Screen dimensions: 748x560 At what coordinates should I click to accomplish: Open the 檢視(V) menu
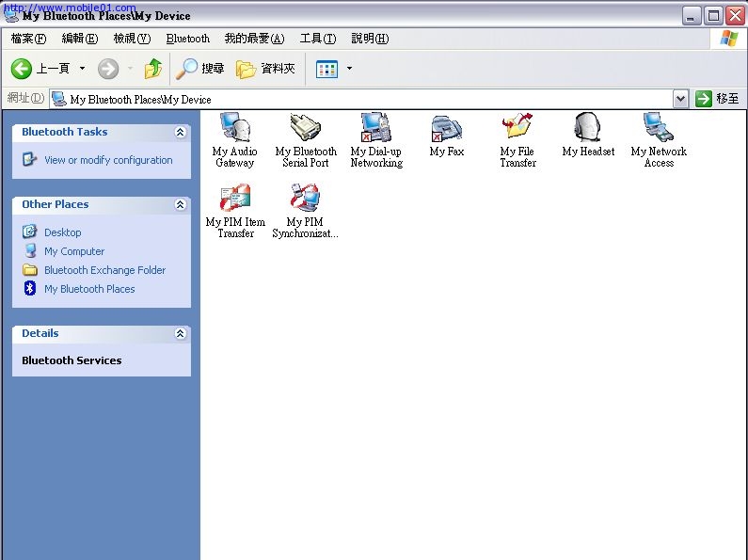tap(132, 39)
